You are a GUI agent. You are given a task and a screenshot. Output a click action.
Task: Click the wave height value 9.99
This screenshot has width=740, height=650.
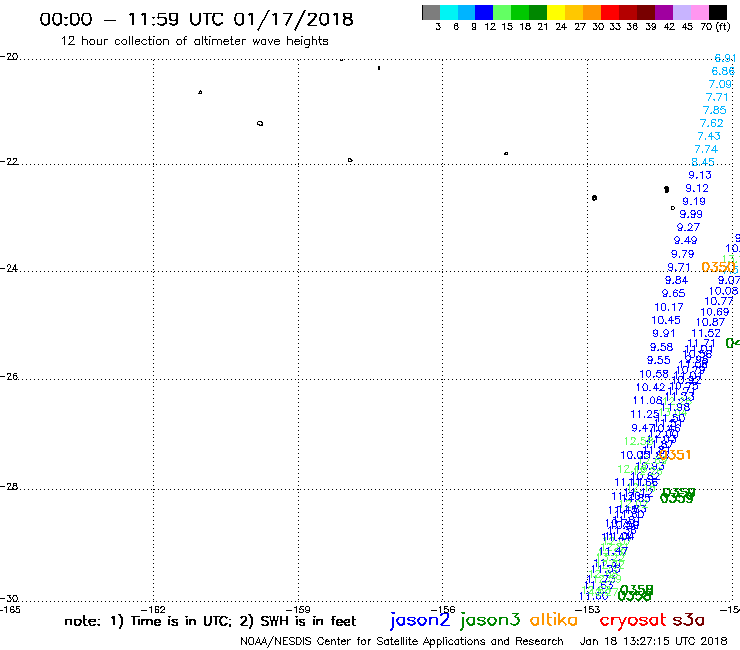[x=691, y=214]
